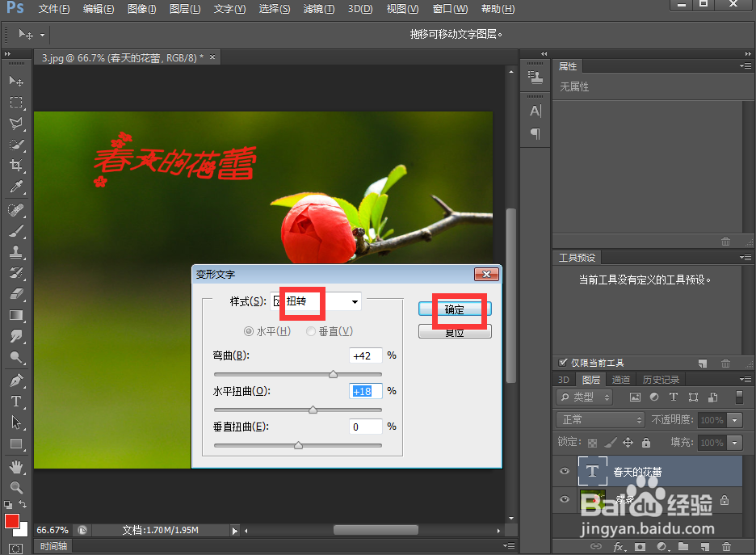Select the Crop tool

pos(16,166)
